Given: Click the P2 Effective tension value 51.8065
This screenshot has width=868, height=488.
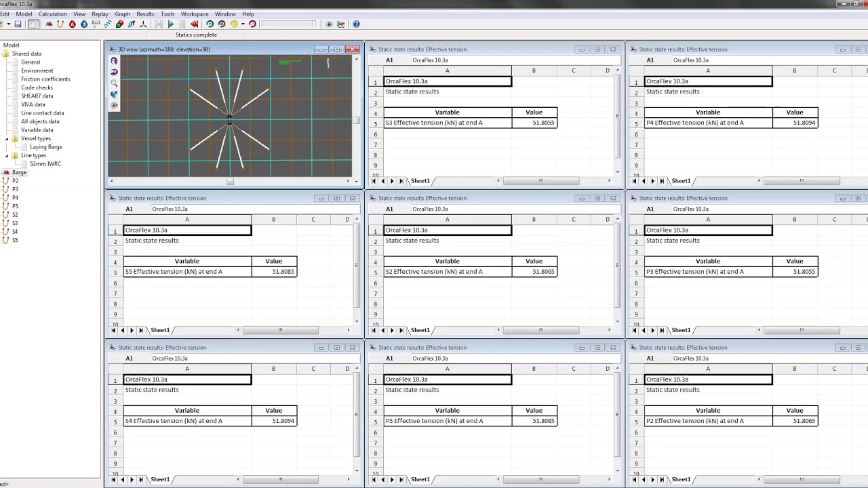Looking at the screenshot, I should [x=795, y=421].
